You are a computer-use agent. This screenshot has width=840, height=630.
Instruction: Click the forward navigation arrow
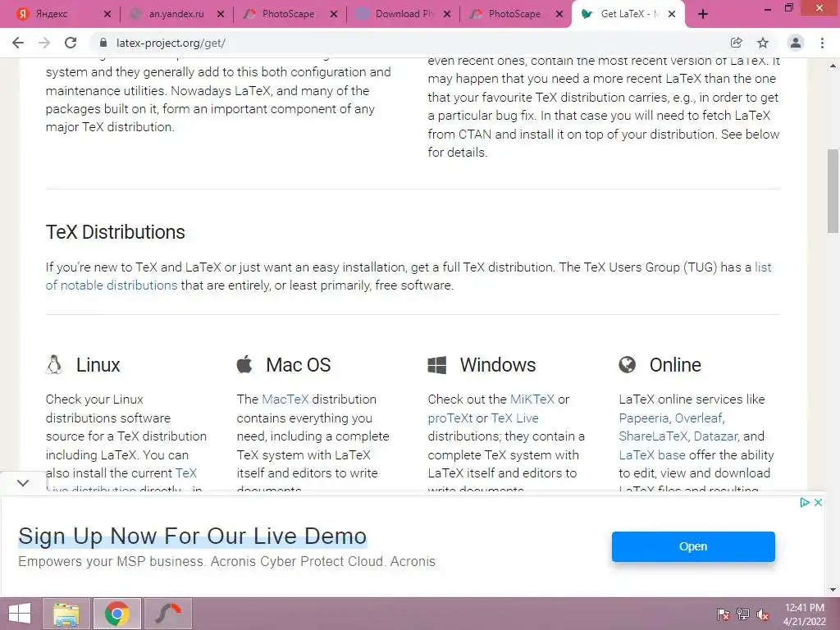pos(44,43)
